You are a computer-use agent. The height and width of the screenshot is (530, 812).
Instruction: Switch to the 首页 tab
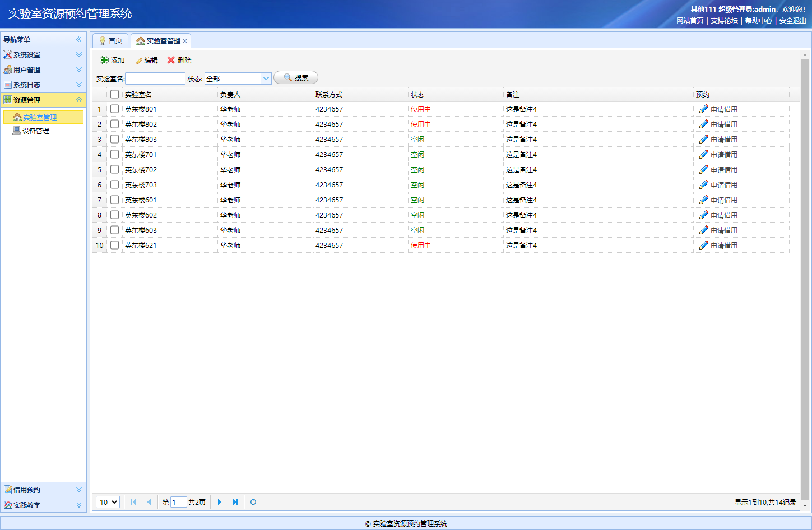[110, 40]
